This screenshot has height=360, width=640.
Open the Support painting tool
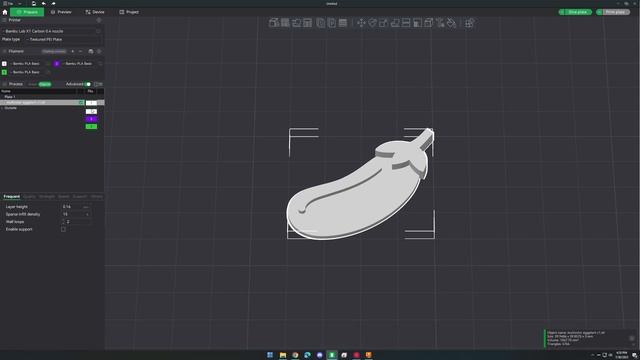click(417, 23)
